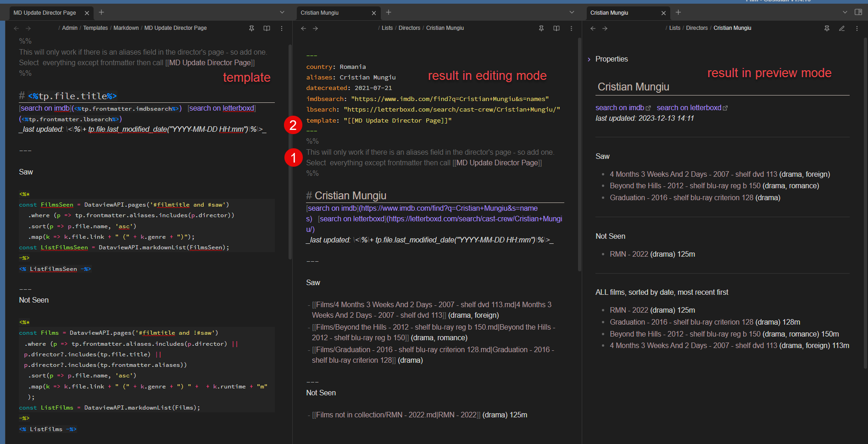Pin the MD Update Director Page tab

[x=251, y=28]
